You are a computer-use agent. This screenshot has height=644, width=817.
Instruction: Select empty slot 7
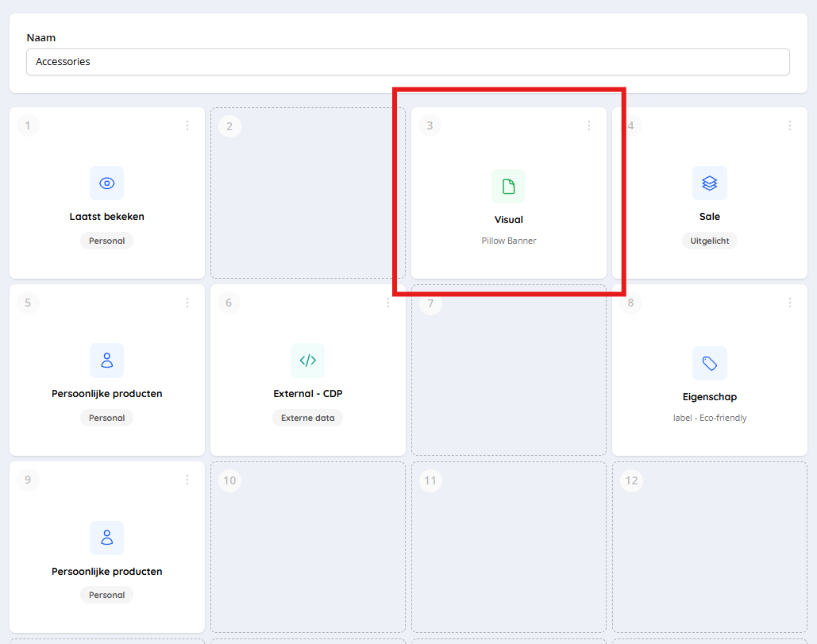tap(508, 370)
